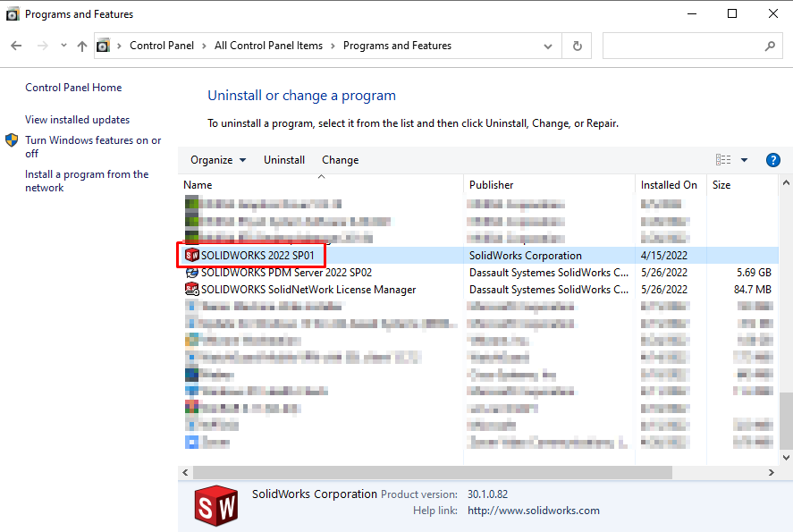793x532 pixels.
Task: Open Control Panel breadcrumb
Action: [162, 46]
